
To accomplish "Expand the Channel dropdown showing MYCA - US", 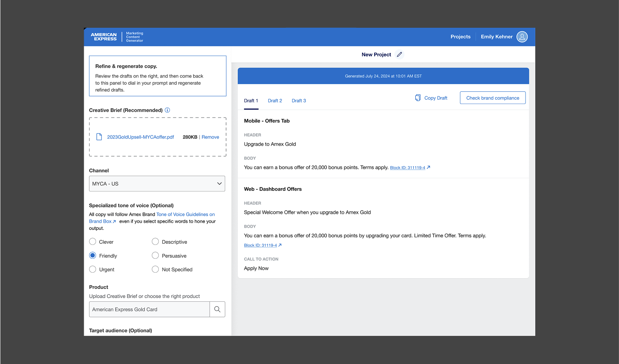I will pos(157,183).
